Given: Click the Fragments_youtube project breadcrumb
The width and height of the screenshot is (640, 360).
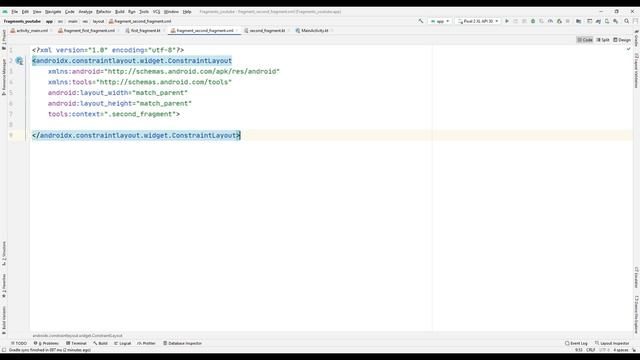Looking at the screenshot, I should click(22, 21).
